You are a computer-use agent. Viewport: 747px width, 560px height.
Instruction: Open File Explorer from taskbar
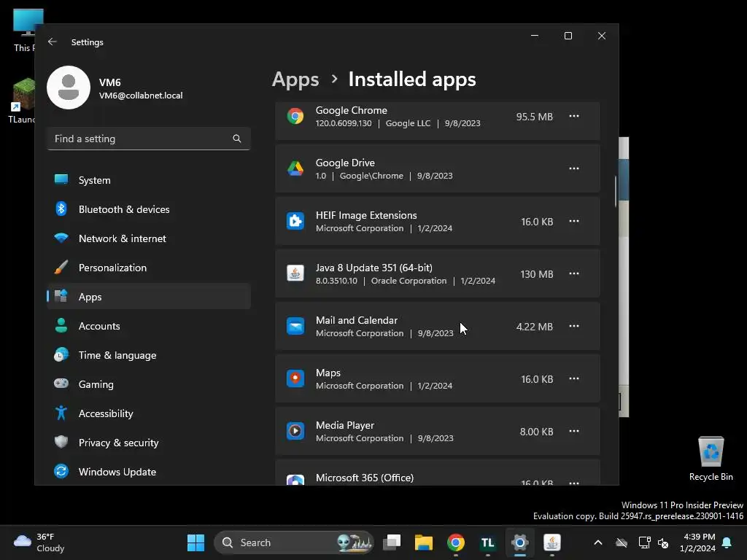click(424, 542)
